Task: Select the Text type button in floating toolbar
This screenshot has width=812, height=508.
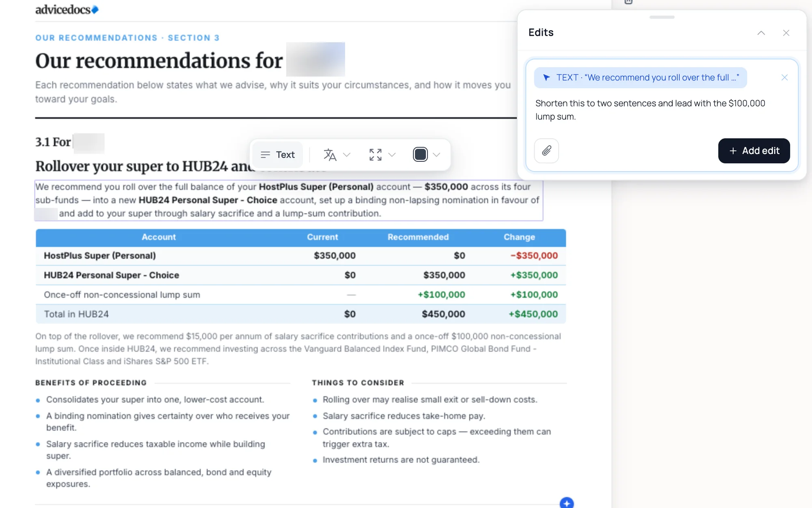Action: pos(278,154)
